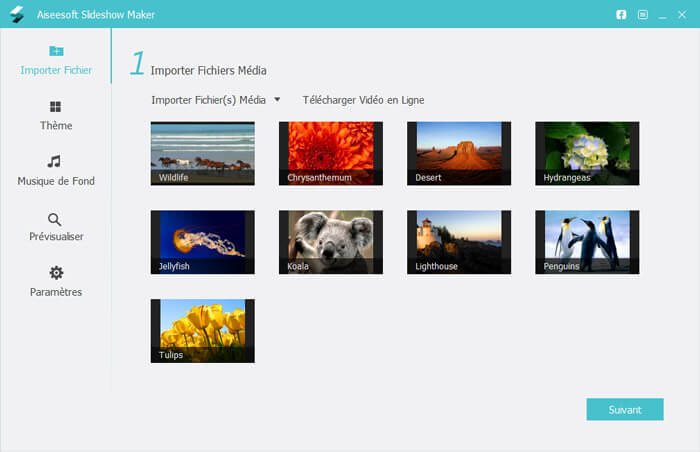Screen dimensions: 700x452
Task: Select the Penguins thumbnail
Action: click(x=588, y=242)
